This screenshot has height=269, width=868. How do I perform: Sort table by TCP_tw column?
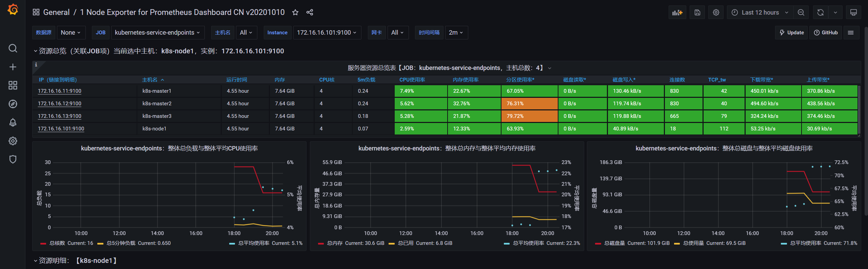717,80
